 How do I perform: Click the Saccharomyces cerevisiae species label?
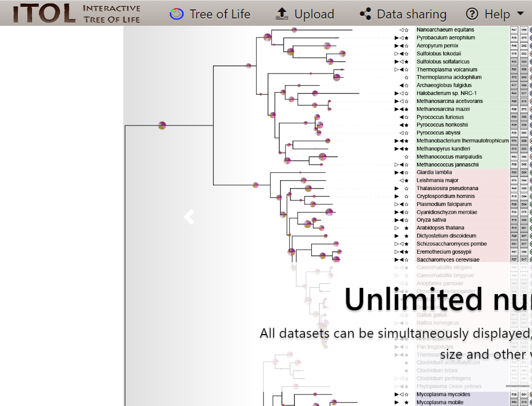448,259
